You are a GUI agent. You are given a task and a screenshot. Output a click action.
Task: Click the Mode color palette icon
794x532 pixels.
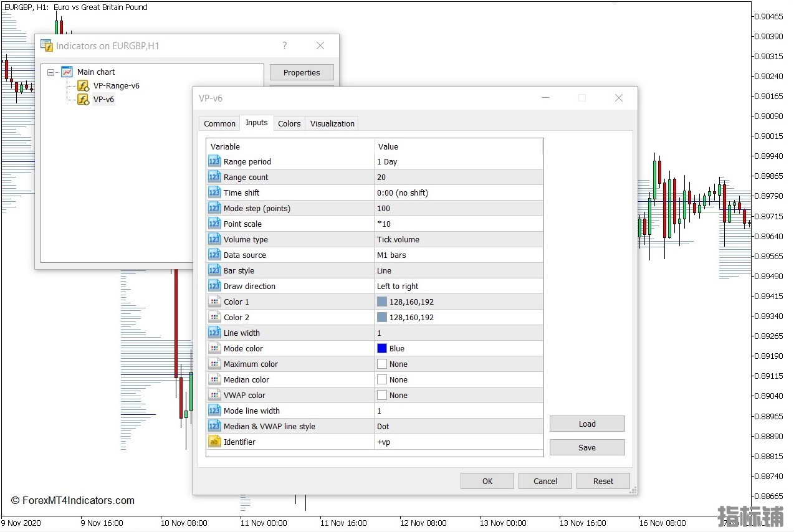click(214, 348)
